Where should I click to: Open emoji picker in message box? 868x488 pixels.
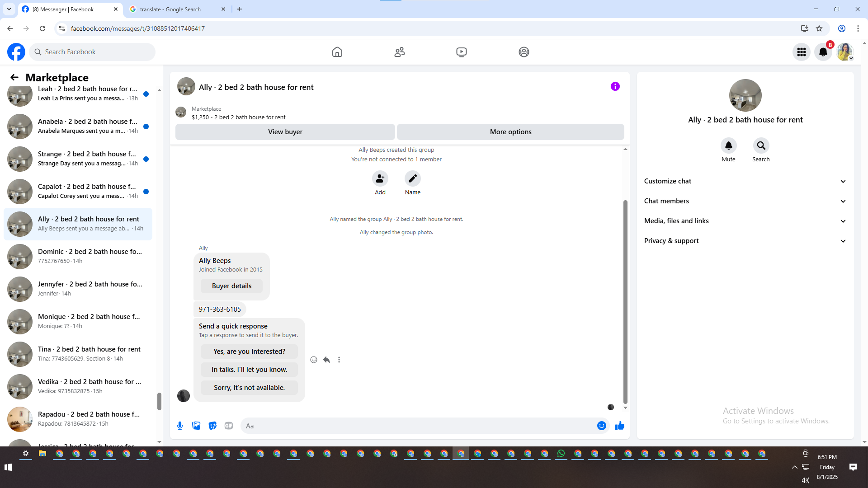click(x=601, y=426)
